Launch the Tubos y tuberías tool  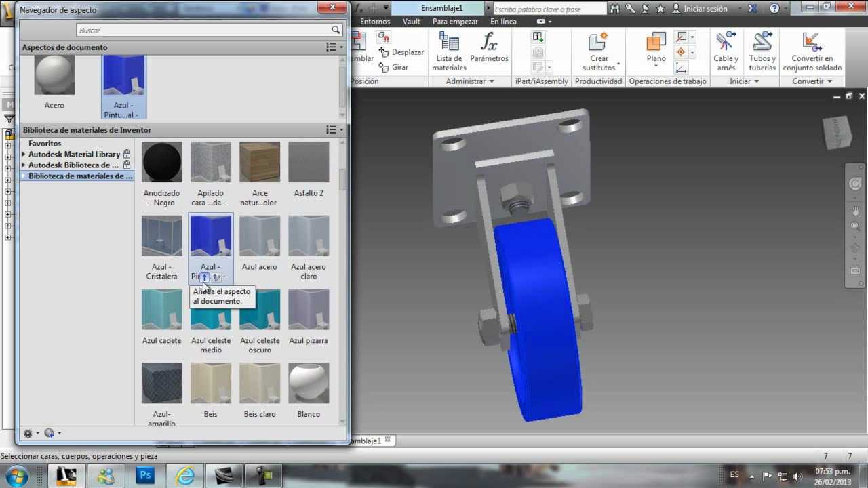[x=762, y=52]
